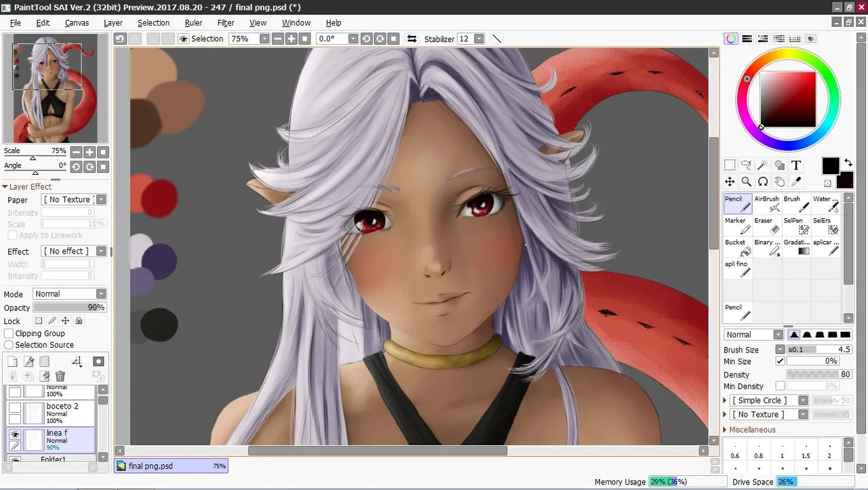Click the navigator thumbnail preview
This screenshot has height=490, width=868.
pos(56,88)
